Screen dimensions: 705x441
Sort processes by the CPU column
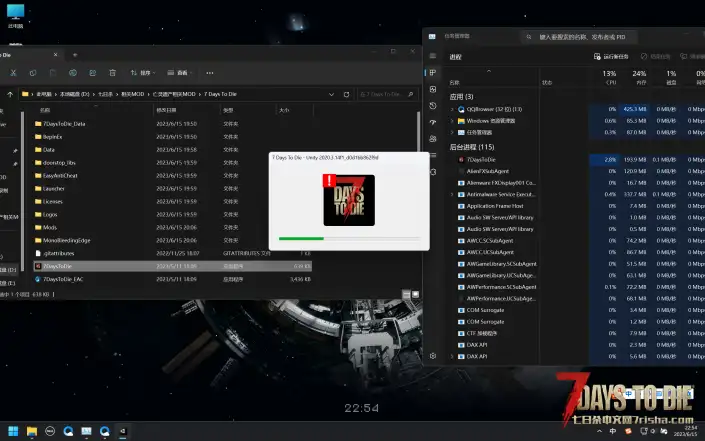610,77
